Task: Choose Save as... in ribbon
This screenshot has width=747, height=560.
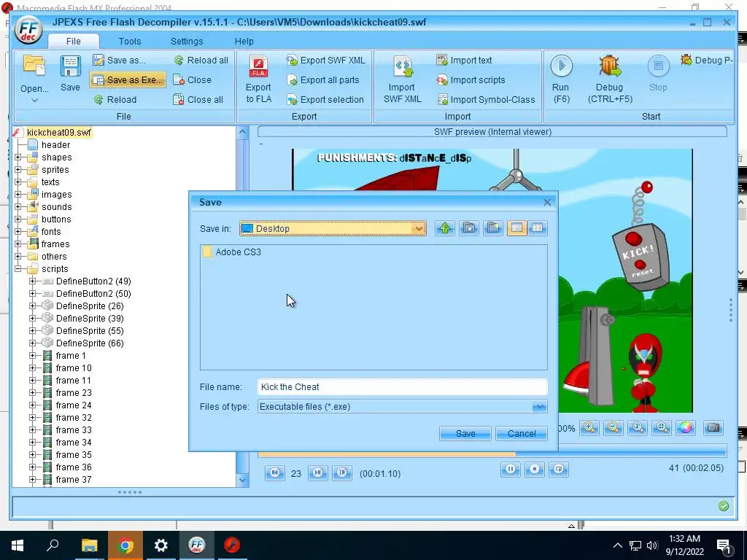Action: (120, 60)
